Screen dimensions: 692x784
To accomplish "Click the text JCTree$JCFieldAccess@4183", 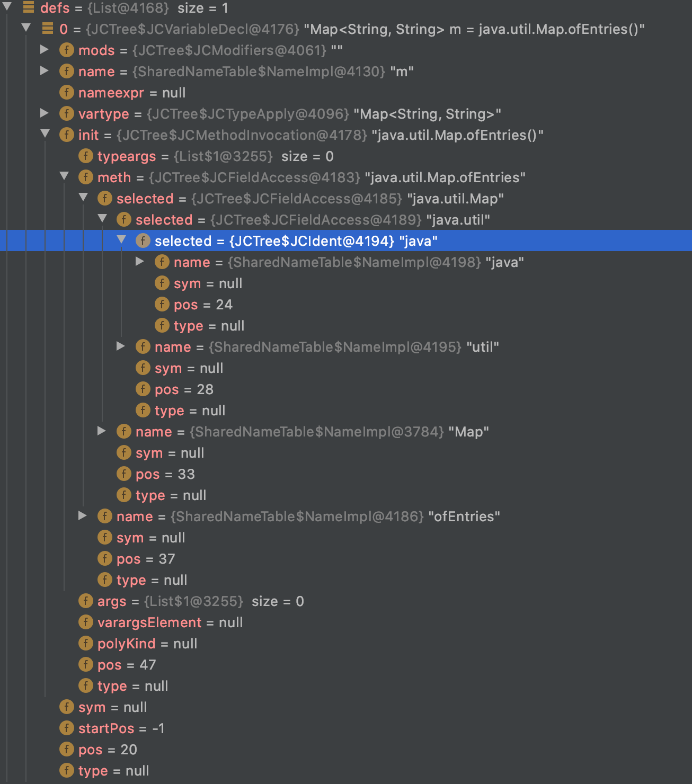I will tap(254, 177).
